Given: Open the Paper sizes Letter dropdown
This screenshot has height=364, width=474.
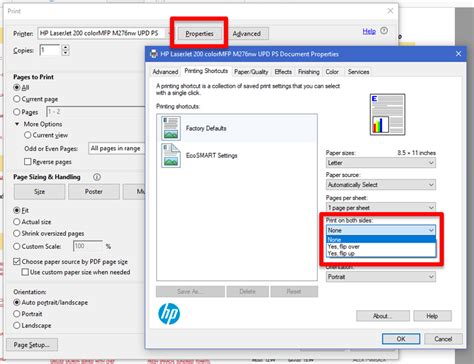Looking at the screenshot, I should point(381,163).
